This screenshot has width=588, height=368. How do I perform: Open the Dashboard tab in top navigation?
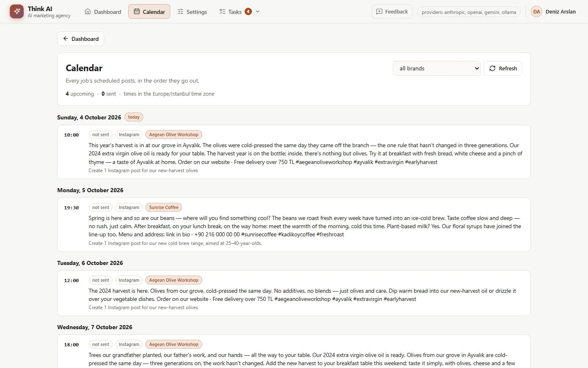[103, 11]
